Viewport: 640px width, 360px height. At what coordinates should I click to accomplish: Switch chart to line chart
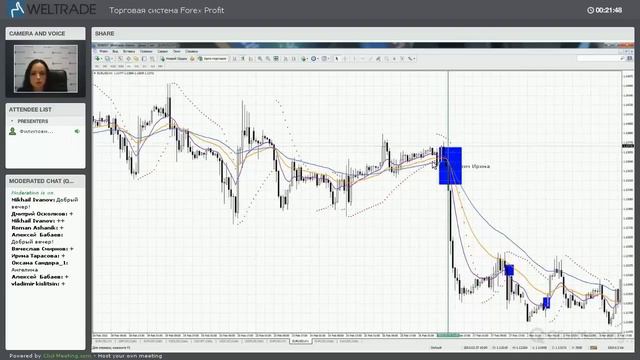coord(251,59)
